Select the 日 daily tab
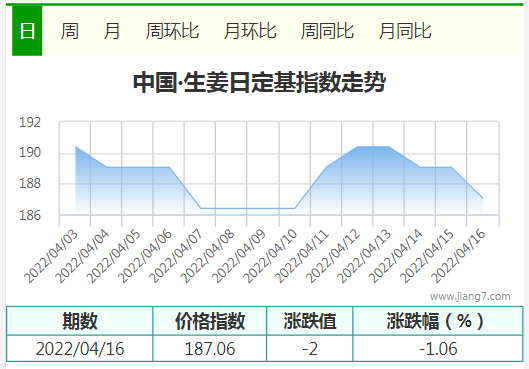The image size is (529, 369). (x=27, y=31)
